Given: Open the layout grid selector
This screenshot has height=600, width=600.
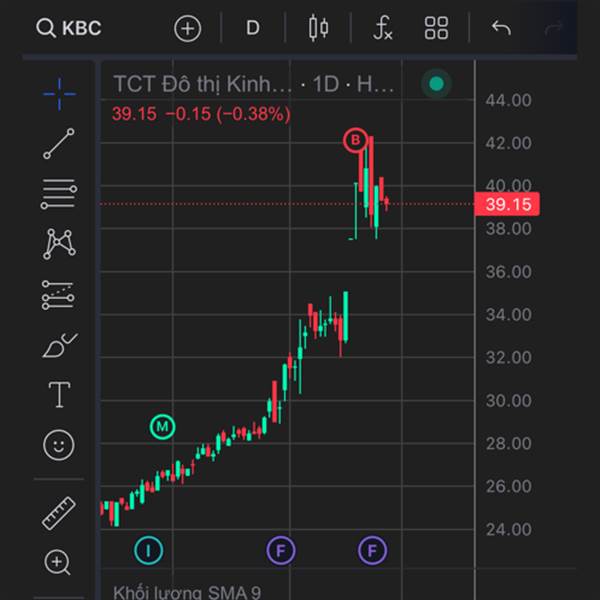Looking at the screenshot, I should point(436,28).
